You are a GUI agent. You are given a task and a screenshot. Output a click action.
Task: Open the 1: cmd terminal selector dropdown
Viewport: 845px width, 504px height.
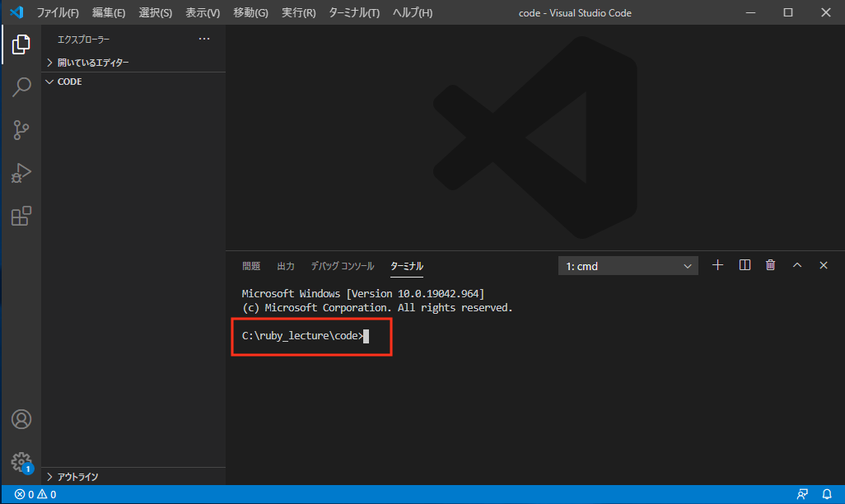point(628,266)
